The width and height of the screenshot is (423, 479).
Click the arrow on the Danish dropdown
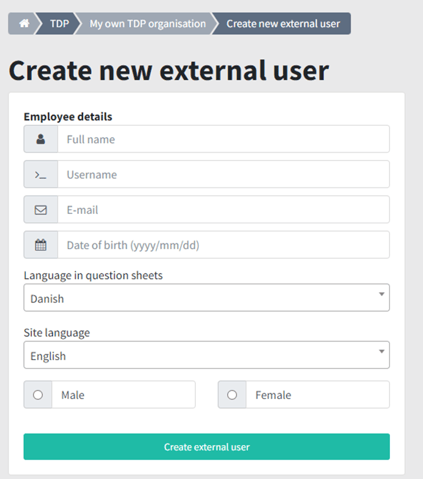pos(382,294)
